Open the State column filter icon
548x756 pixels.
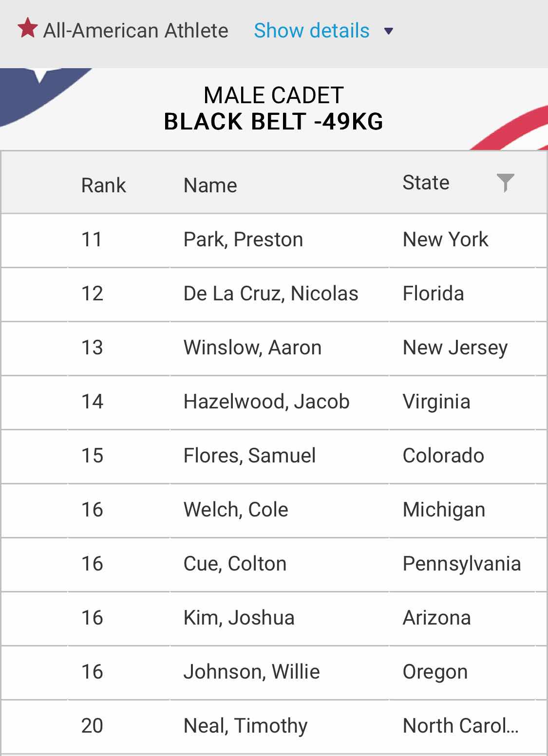tap(505, 183)
